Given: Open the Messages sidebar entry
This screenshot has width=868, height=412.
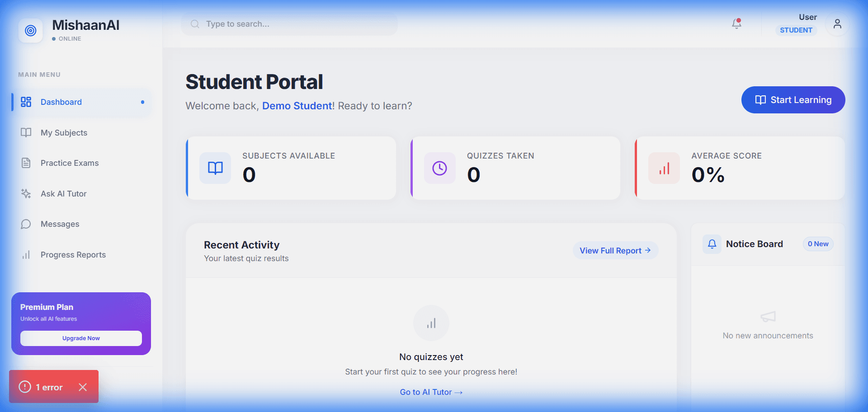Looking at the screenshot, I should [x=59, y=224].
